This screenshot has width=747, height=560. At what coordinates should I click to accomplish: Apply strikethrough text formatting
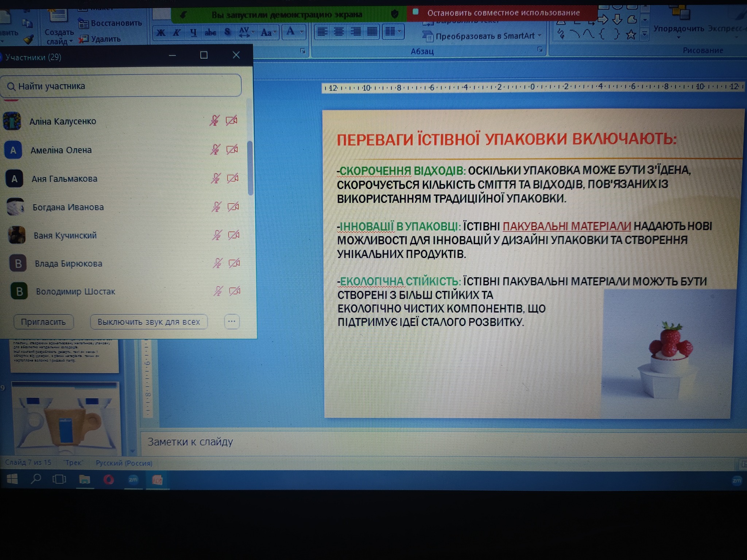coord(210,33)
